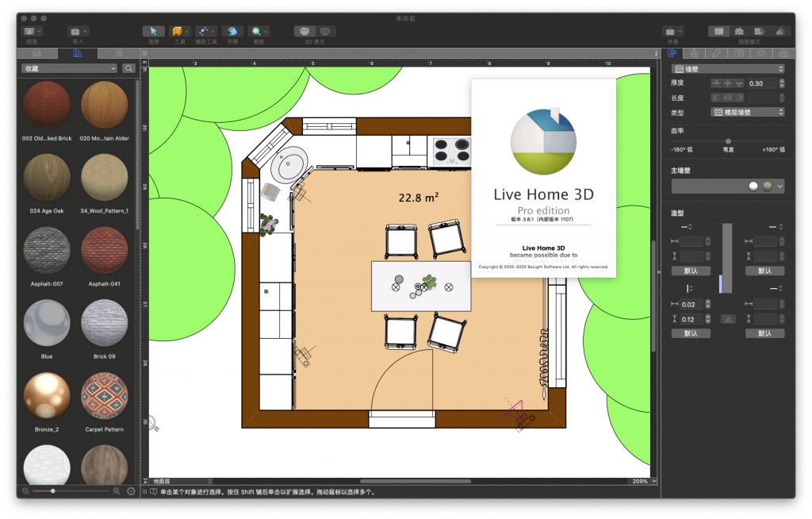Open the camera inspector tab
The width and height of the screenshot is (812, 519).
[x=738, y=53]
